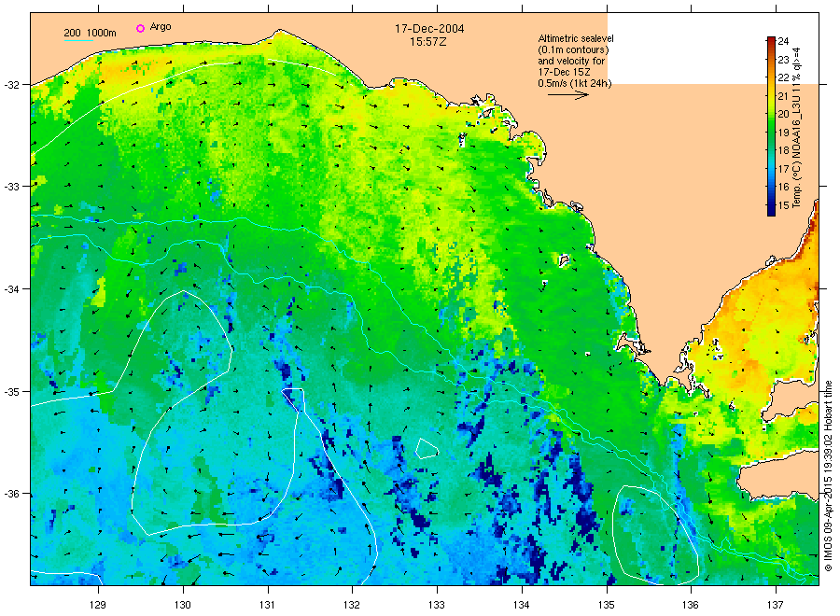The height and width of the screenshot is (616, 840).
Task: Click the '24' value on color scale
Action: click(783, 41)
